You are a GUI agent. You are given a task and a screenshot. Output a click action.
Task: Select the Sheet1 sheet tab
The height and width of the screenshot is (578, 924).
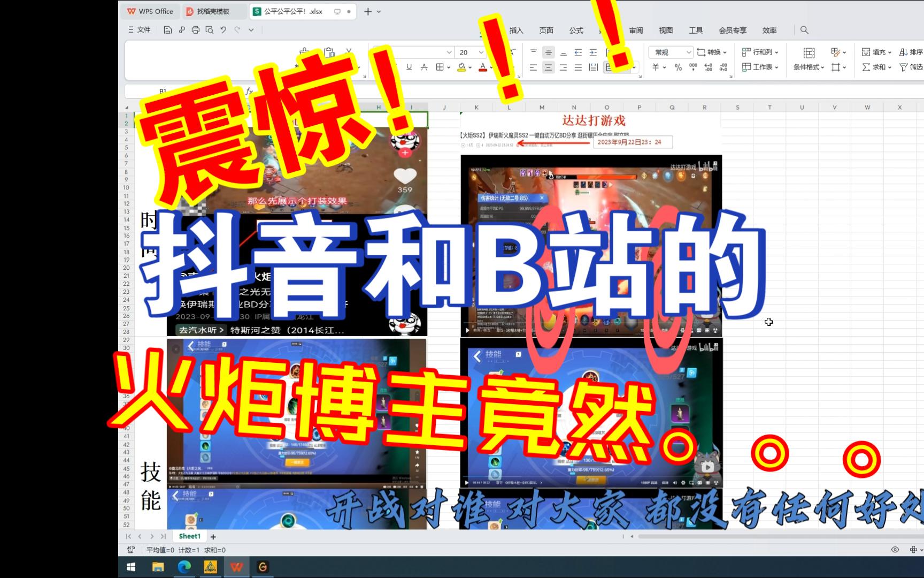[189, 536]
